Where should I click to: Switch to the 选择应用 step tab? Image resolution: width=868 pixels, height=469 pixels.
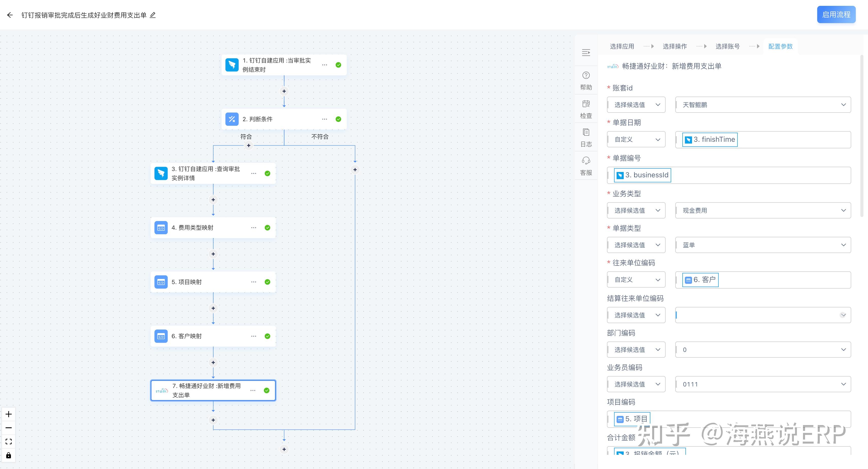(622, 46)
